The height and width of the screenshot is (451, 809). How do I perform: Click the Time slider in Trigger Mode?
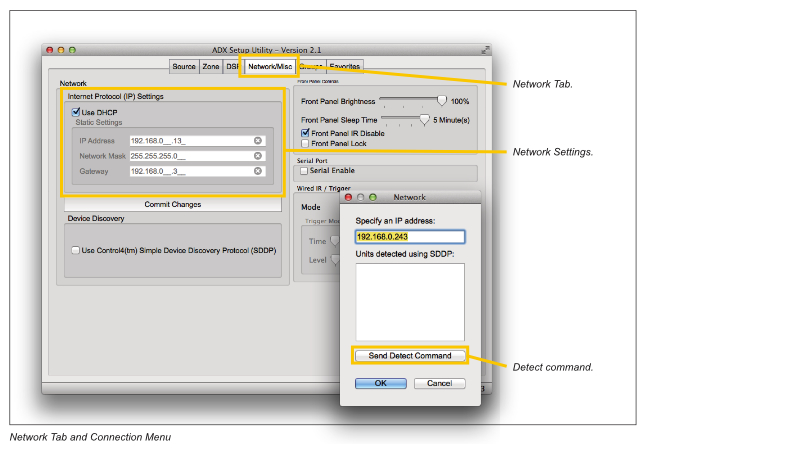335,241
